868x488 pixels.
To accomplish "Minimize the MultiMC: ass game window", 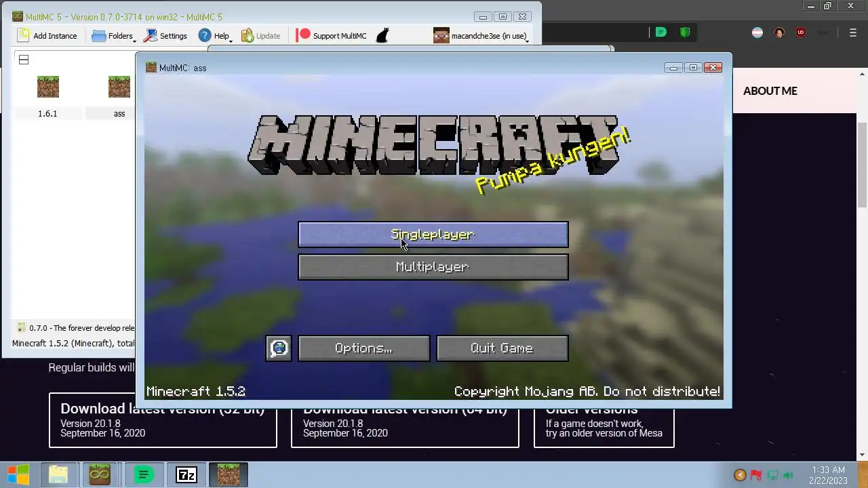I will [x=673, y=67].
